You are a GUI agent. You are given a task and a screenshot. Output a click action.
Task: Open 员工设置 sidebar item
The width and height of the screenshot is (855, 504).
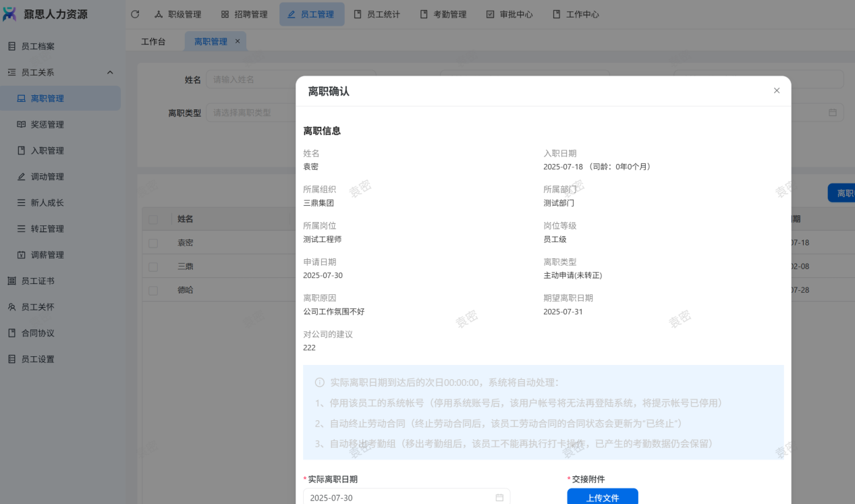tap(38, 360)
